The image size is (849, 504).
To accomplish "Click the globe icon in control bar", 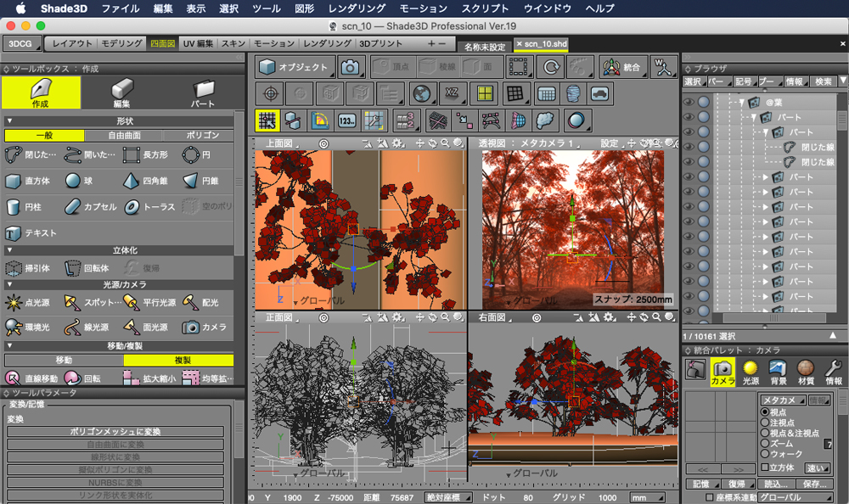I will point(422,94).
